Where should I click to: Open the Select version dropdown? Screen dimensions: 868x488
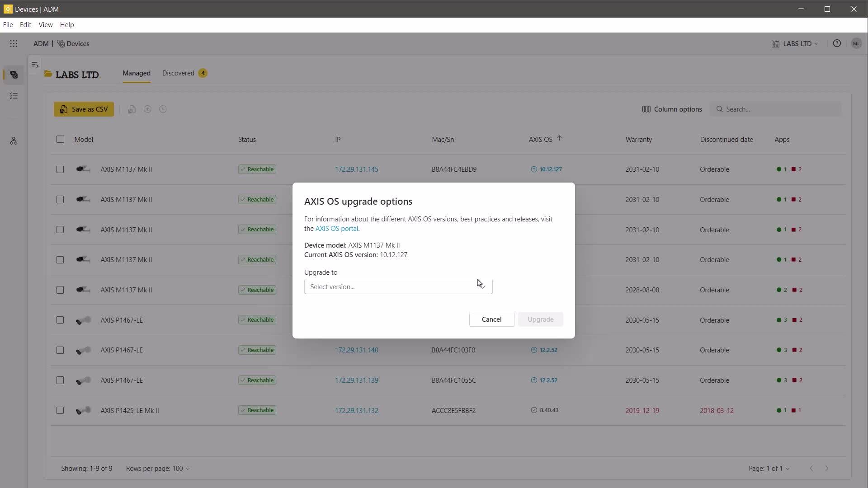[398, 286]
